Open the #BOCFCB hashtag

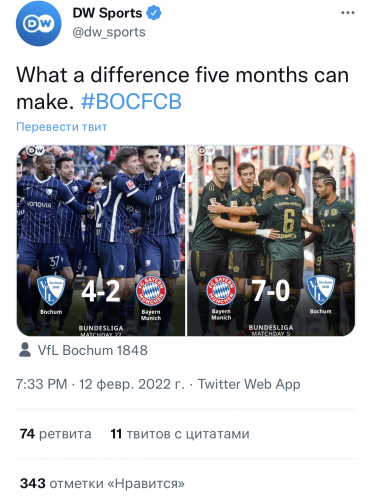click(x=131, y=101)
